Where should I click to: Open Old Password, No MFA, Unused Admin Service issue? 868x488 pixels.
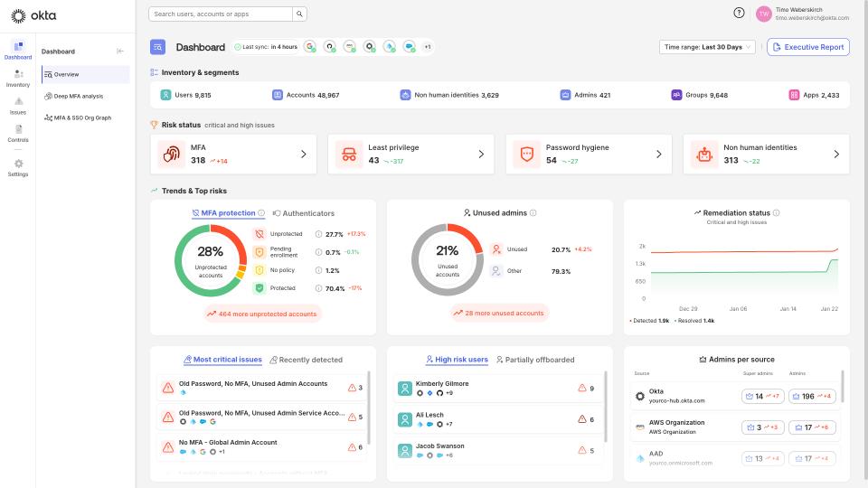pos(260,418)
